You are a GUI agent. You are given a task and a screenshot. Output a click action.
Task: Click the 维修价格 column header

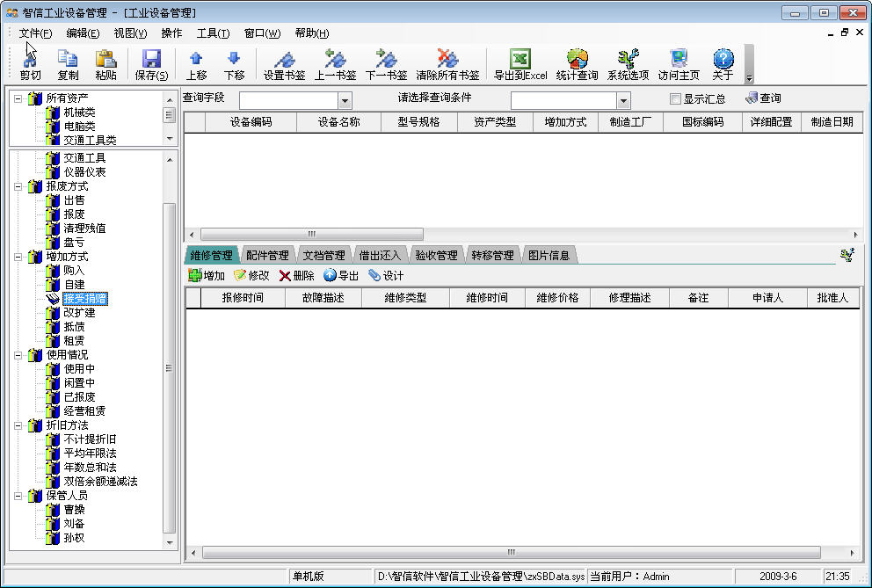(557, 298)
